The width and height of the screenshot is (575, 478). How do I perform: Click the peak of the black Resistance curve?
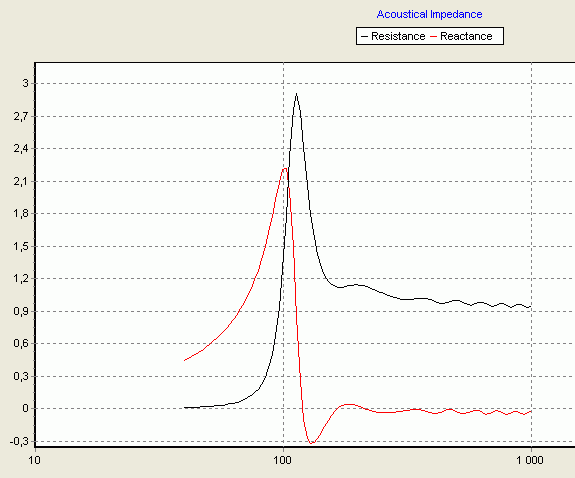pyautogui.click(x=296, y=94)
